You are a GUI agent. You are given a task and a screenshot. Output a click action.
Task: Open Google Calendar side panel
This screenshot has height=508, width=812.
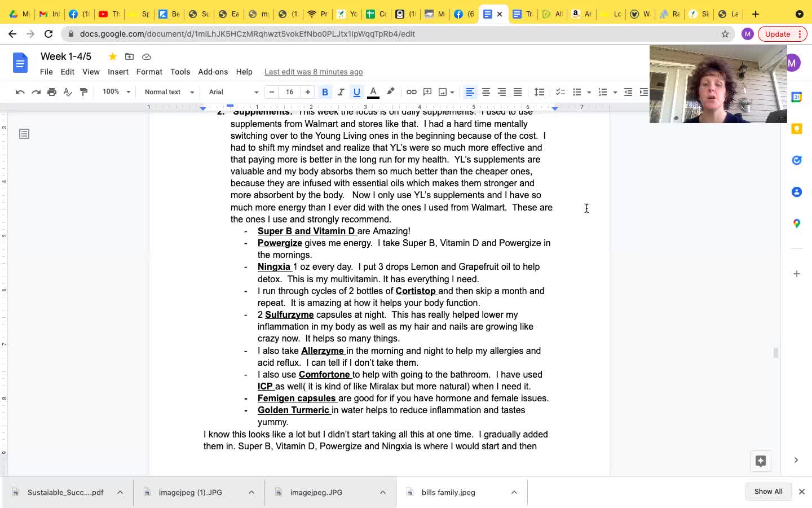point(797,97)
